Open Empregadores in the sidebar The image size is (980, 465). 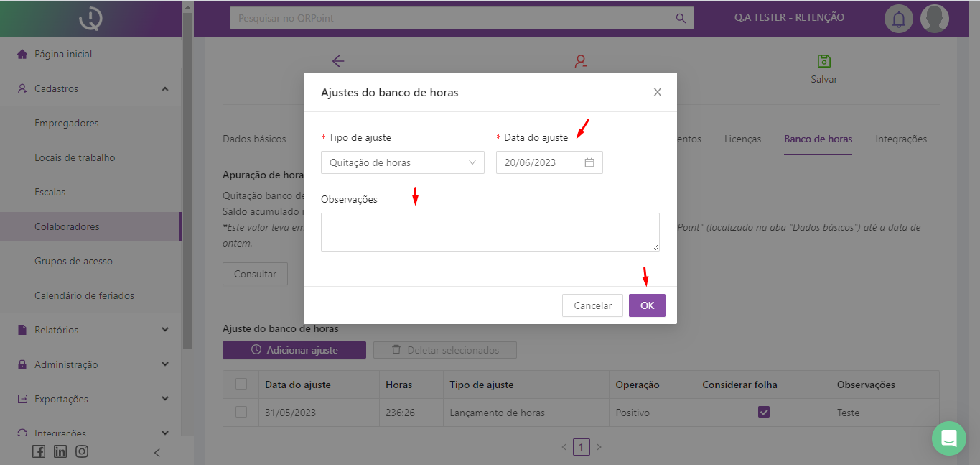pyautogui.click(x=67, y=123)
